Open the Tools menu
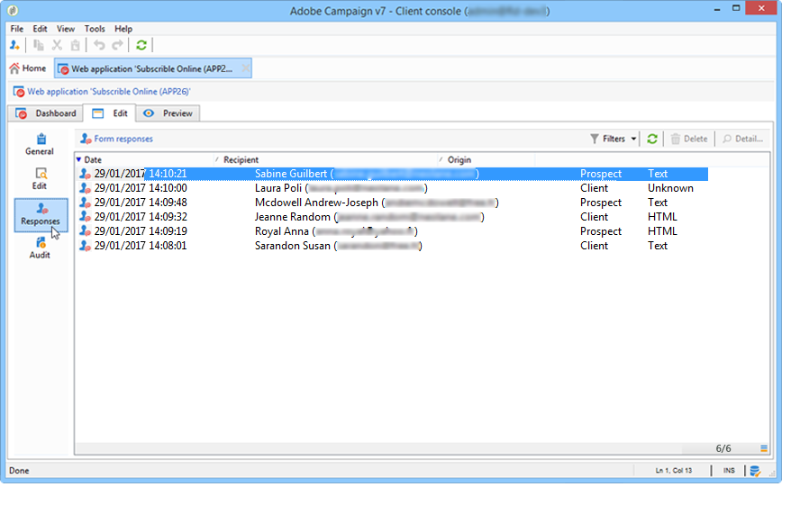This screenshot has width=791, height=532. coord(95,29)
